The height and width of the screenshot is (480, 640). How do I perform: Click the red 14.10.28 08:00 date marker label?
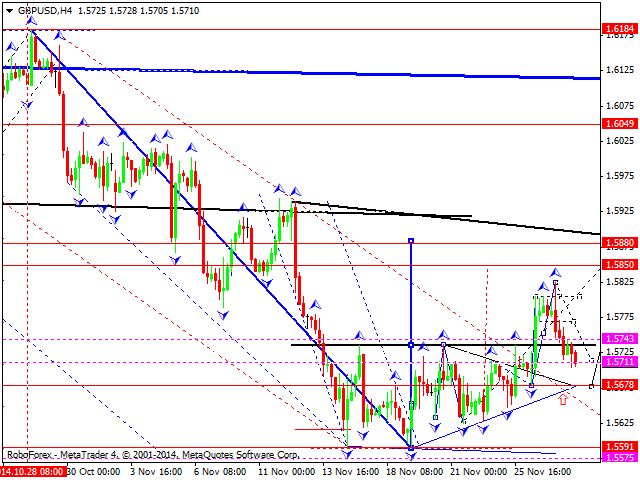point(33,472)
